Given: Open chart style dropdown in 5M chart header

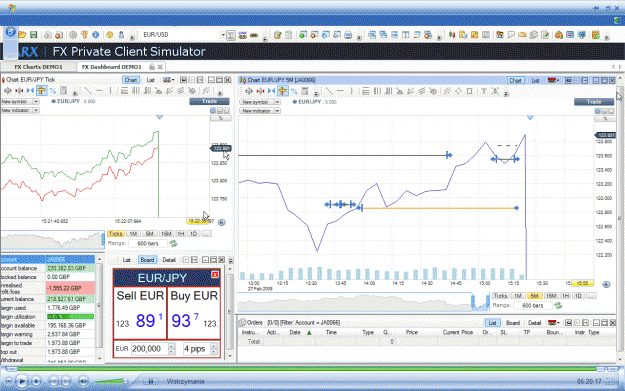Looking at the screenshot, I should click(554, 81).
